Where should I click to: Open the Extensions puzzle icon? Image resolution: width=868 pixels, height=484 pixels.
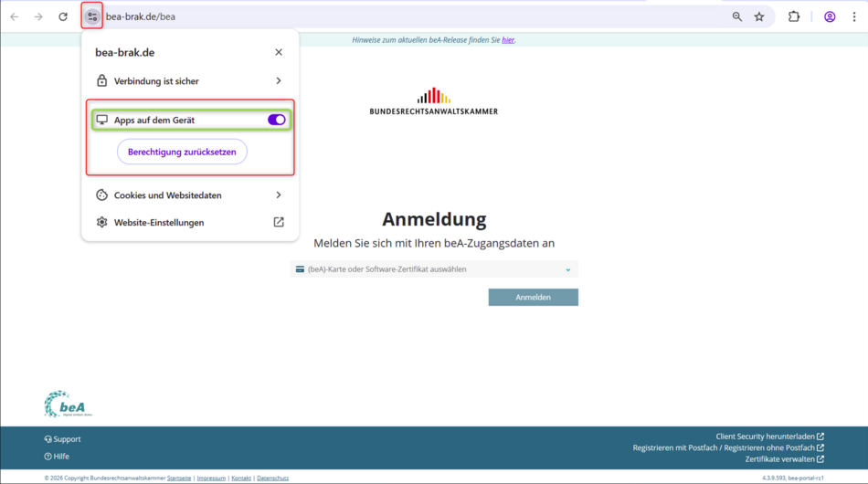(794, 16)
